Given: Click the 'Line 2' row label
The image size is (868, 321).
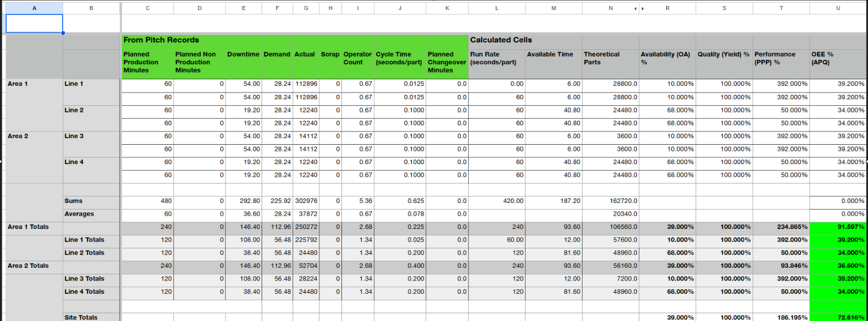Looking at the screenshot, I should coord(74,110).
